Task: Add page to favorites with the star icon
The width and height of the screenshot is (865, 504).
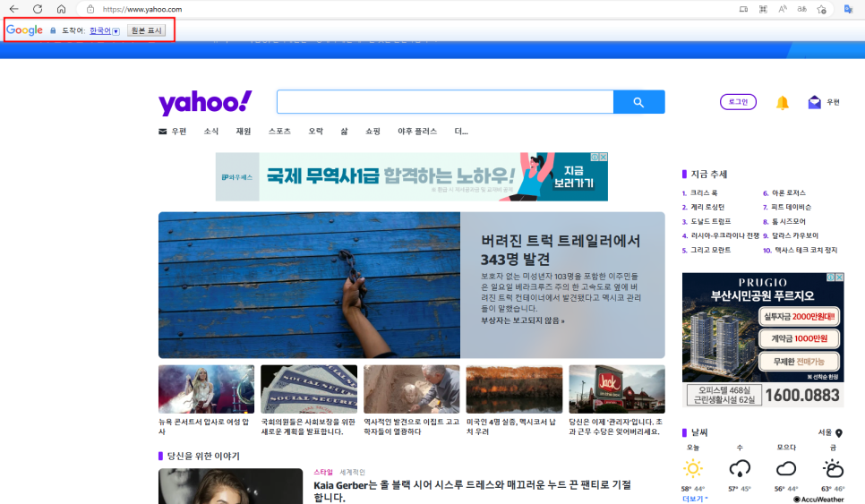Action: point(821,9)
